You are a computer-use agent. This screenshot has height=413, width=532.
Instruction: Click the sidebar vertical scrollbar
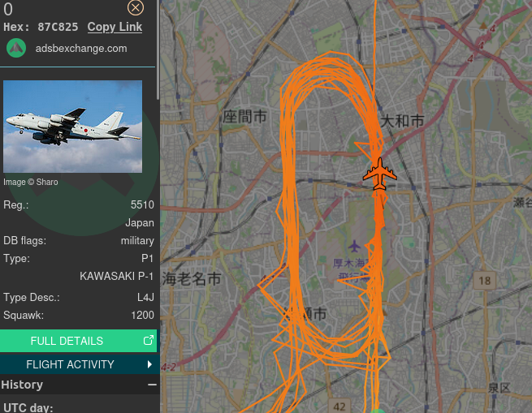click(158, 49)
